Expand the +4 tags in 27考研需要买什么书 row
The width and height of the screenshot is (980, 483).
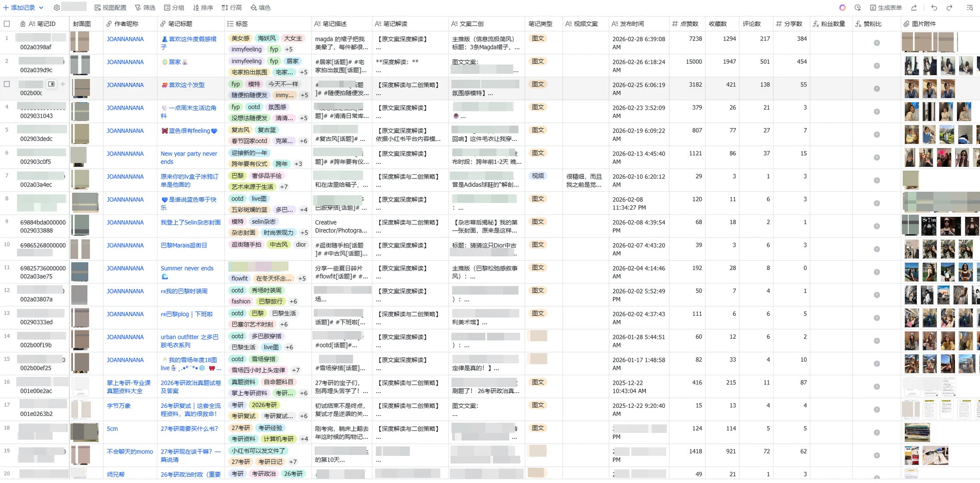[304, 439]
